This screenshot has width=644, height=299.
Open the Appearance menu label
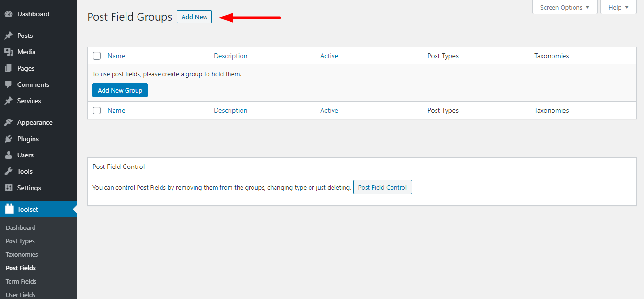coord(35,122)
